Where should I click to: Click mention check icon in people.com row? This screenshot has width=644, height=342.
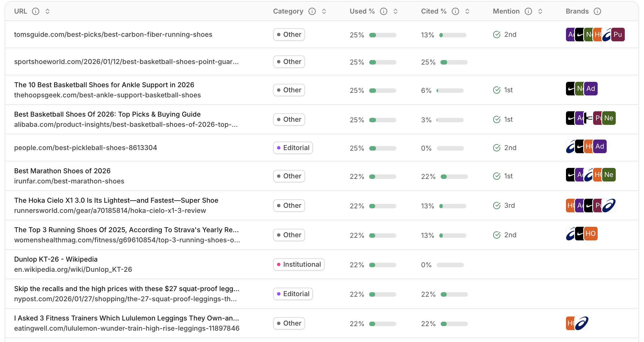[x=497, y=148]
